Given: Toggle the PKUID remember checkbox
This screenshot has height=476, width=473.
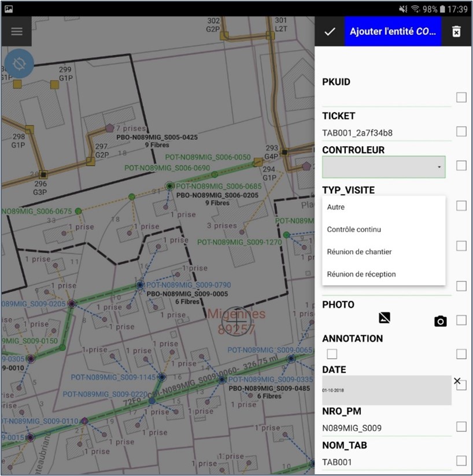Looking at the screenshot, I should click(x=461, y=98).
